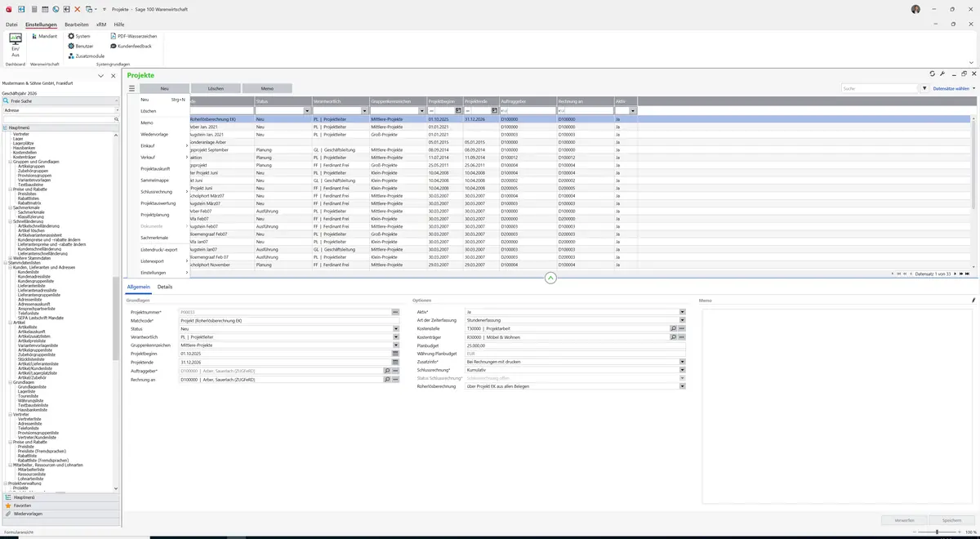Image resolution: width=980 pixels, height=539 pixels.
Task: Click the Memo button above the table
Action: coord(267,88)
